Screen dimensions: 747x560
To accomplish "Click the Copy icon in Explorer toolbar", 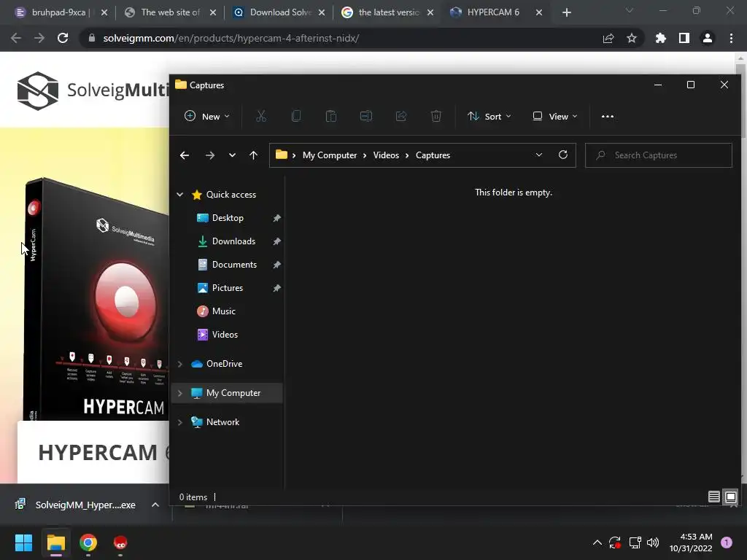I will click(296, 116).
